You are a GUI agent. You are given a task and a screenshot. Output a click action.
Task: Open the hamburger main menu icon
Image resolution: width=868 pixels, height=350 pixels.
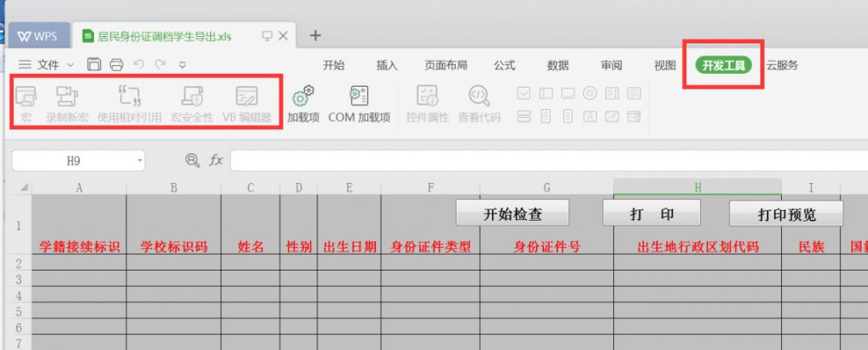coord(25,65)
